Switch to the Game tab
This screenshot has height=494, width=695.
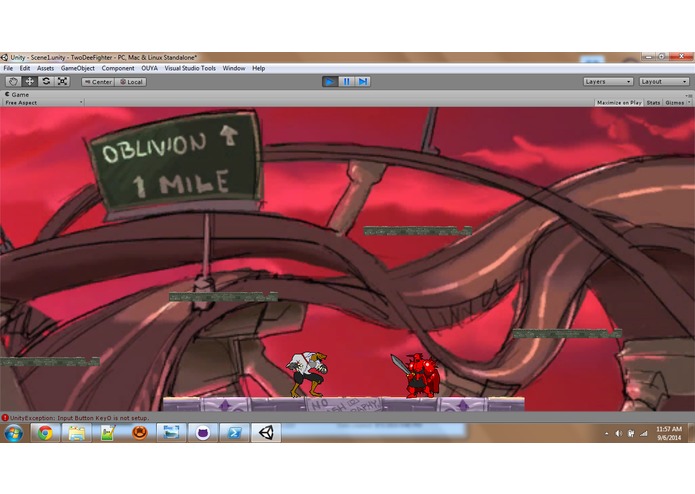pyautogui.click(x=17, y=94)
